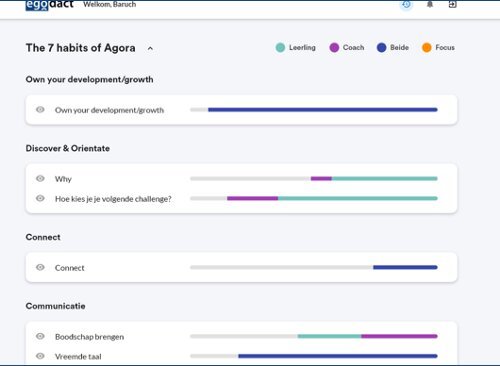Screen dimensions: 500x366
Task: Select the blue Beide legend dot
Action: tap(381, 48)
